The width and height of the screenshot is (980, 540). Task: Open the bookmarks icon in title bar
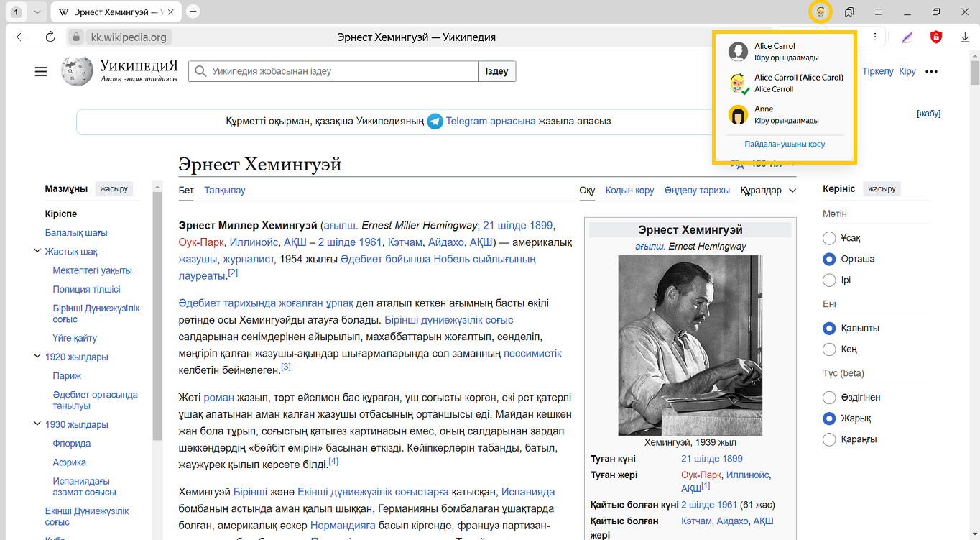point(849,12)
